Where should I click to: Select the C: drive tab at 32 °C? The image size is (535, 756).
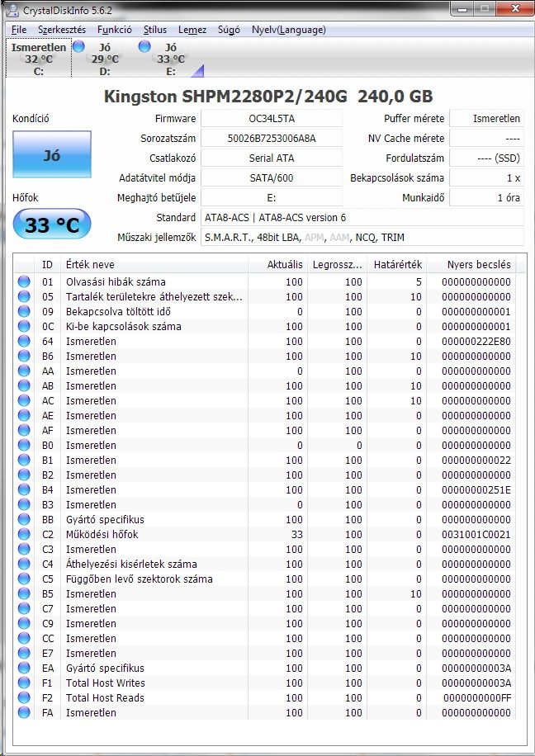(39, 59)
